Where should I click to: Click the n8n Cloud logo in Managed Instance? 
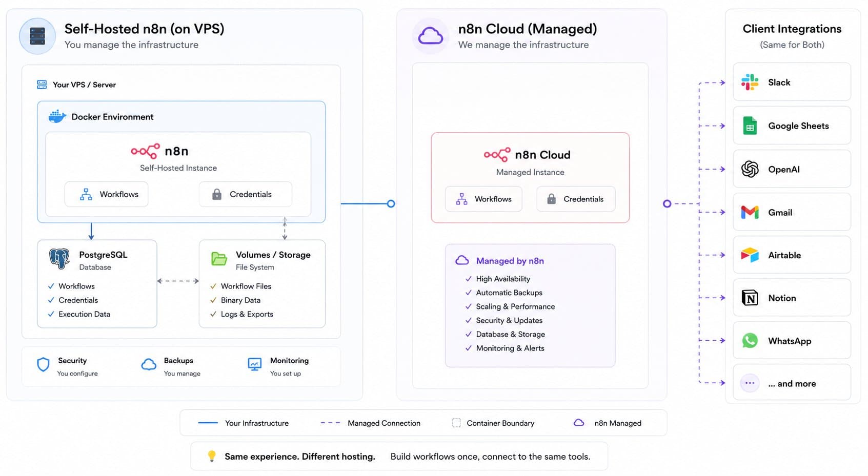pyautogui.click(x=497, y=155)
